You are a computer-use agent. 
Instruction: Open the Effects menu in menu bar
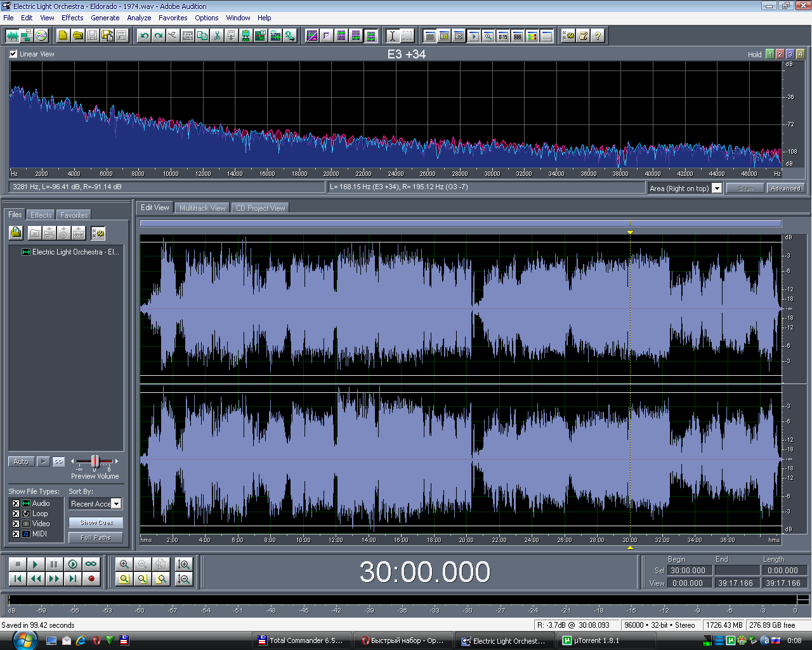click(72, 18)
